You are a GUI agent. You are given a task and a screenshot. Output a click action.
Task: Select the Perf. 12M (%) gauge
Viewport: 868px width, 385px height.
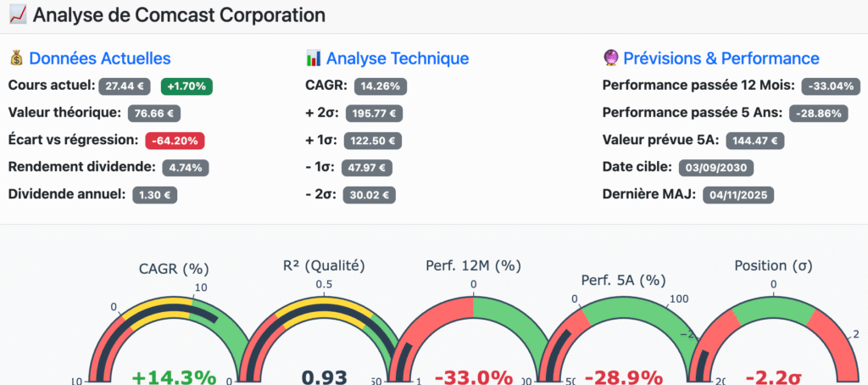pos(473,339)
